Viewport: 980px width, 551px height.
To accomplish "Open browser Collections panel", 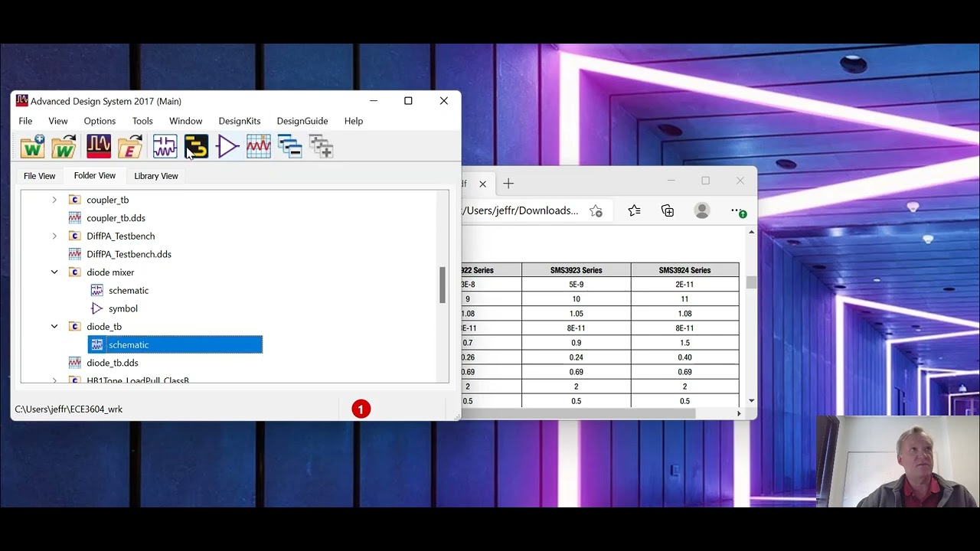I will (668, 210).
